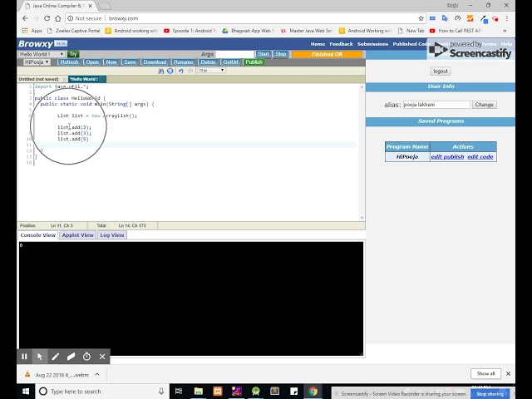Click the binoculars find icon in editor toolbar
Viewport: 532px width, 399px height.
click(160, 71)
